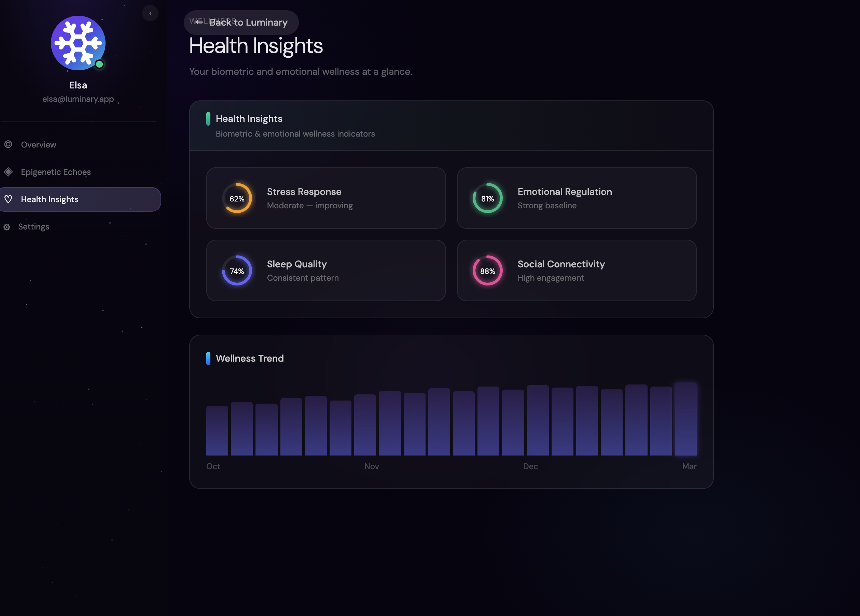
Task: Click the Settings gear icon in the sidebar
Action: (7, 227)
